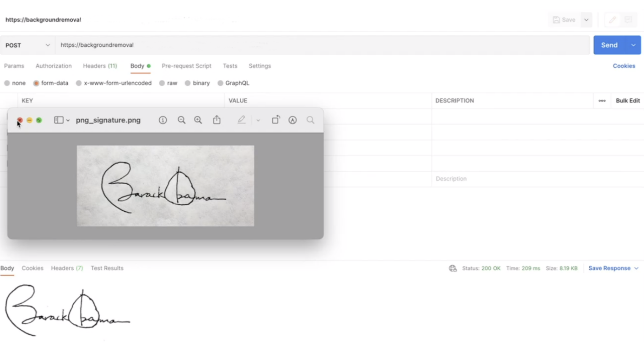
Task: Select the binary body option
Action: (x=188, y=83)
